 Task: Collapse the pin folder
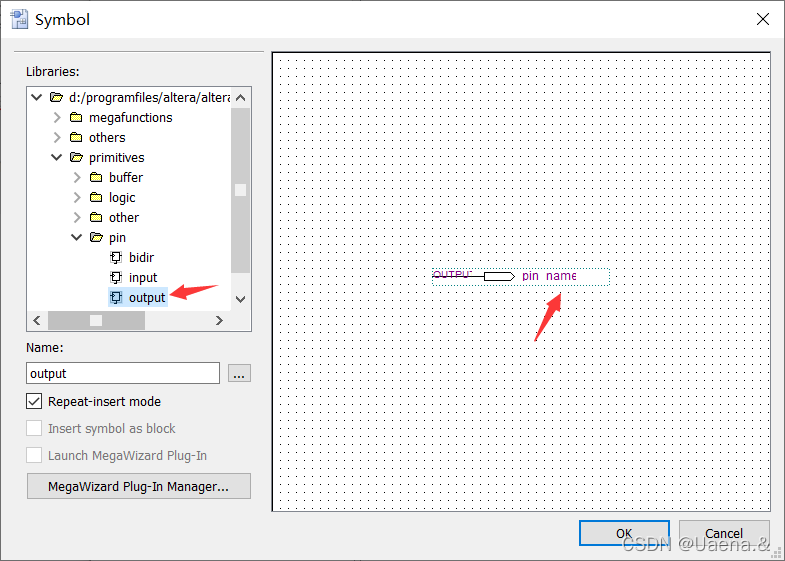pyautogui.click(x=77, y=237)
